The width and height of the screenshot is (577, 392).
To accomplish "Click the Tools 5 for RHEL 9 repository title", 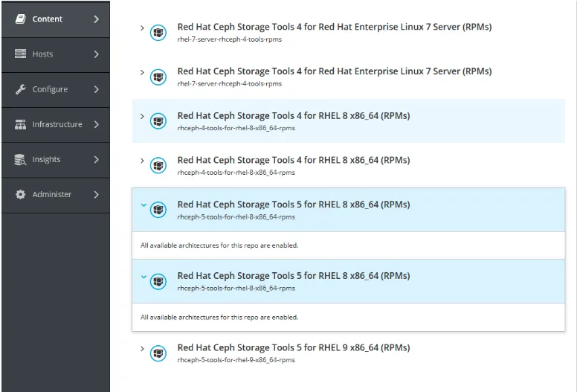I will pyautogui.click(x=293, y=347).
